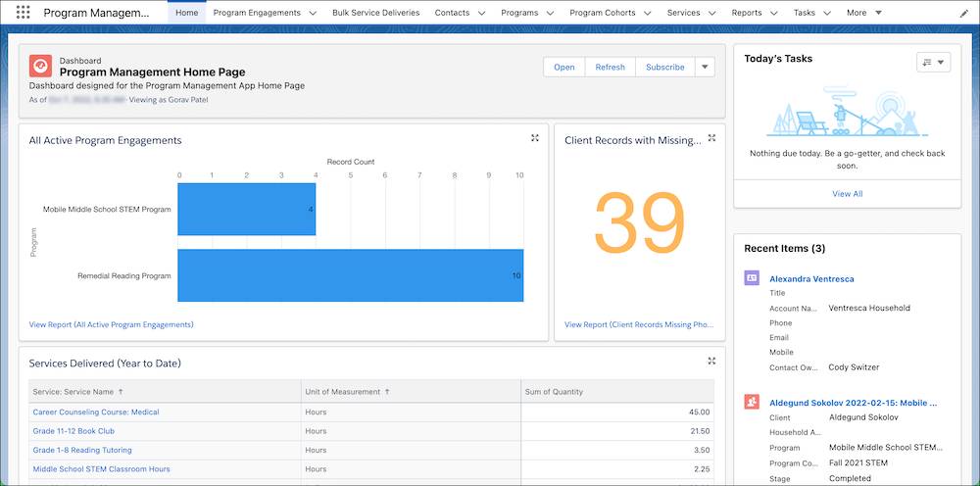Switch to the Reports tab
This screenshot has height=486, width=980.
747,13
